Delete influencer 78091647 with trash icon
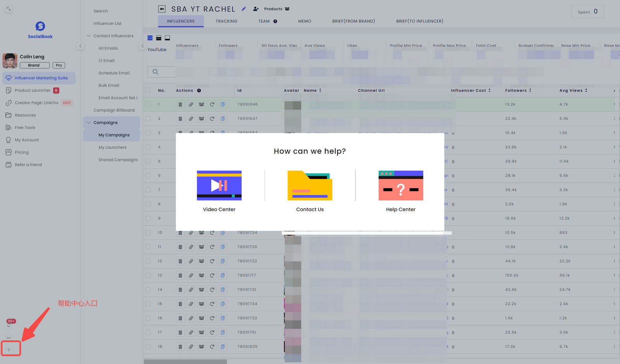Viewport: 620px width, 364px height. [180, 119]
